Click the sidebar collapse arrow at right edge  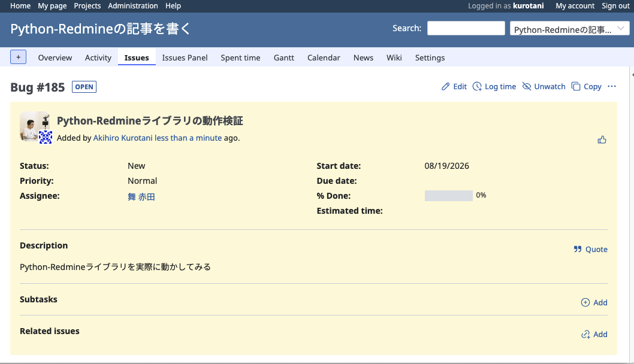632,75
